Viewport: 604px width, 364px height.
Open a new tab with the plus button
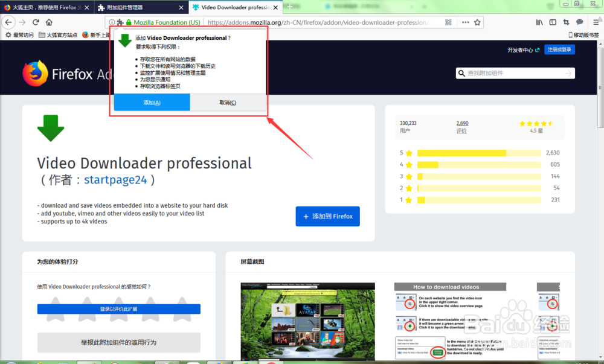pos(290,7)
